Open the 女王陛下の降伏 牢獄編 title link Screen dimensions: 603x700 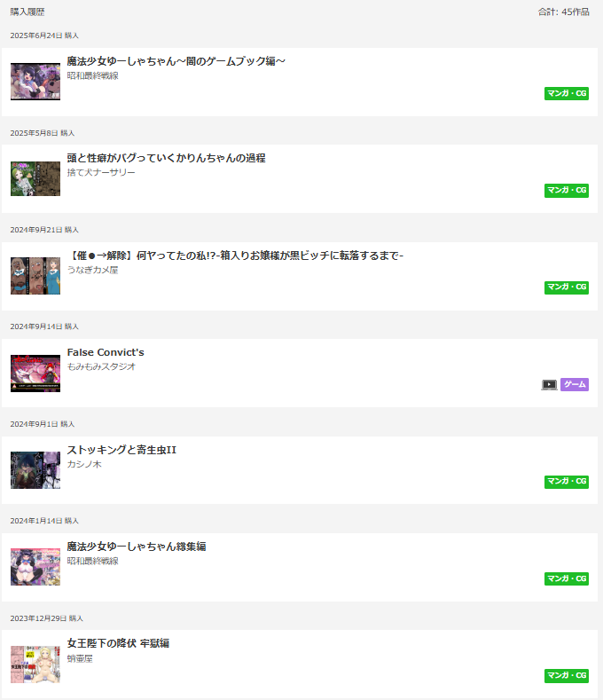pyautogui.click(x=118, y=643)
